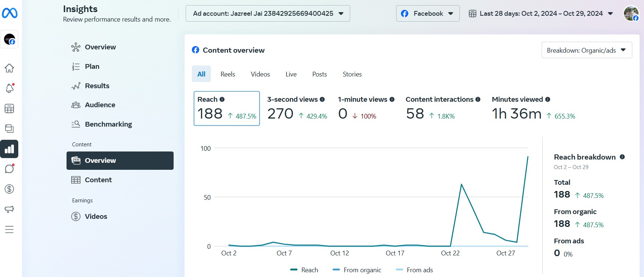Open the notifications bell icon
This screenshot has width=644, height=277.
pos(9,88)
